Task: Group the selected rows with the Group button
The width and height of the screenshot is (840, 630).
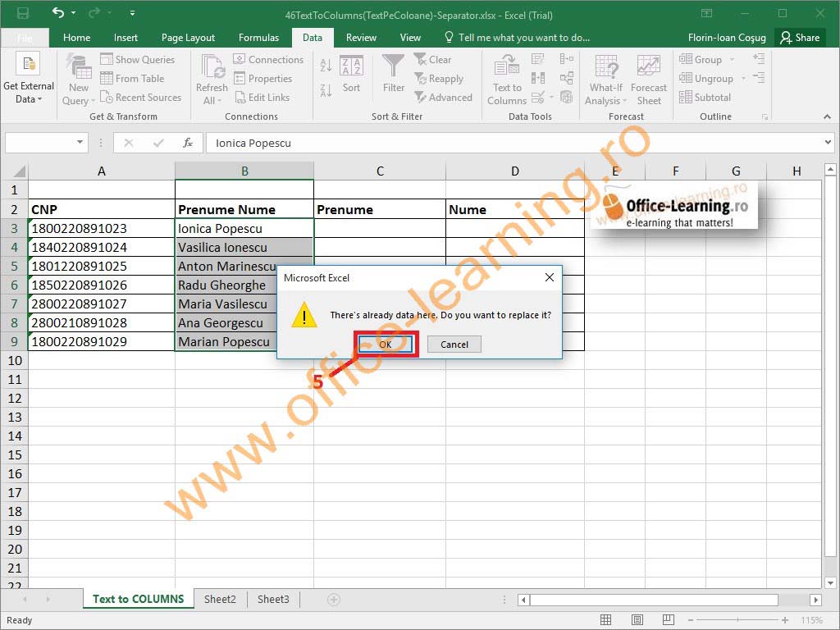Action: point(701,59)
